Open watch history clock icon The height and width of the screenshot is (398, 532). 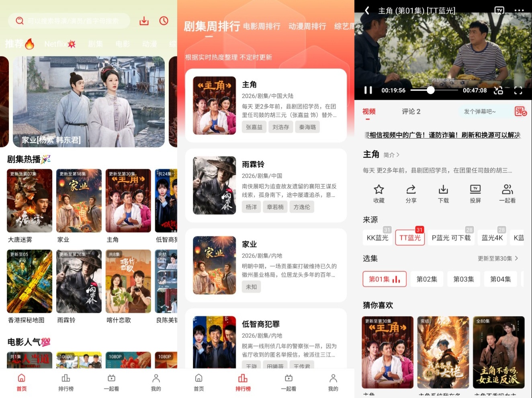[164, 21]
